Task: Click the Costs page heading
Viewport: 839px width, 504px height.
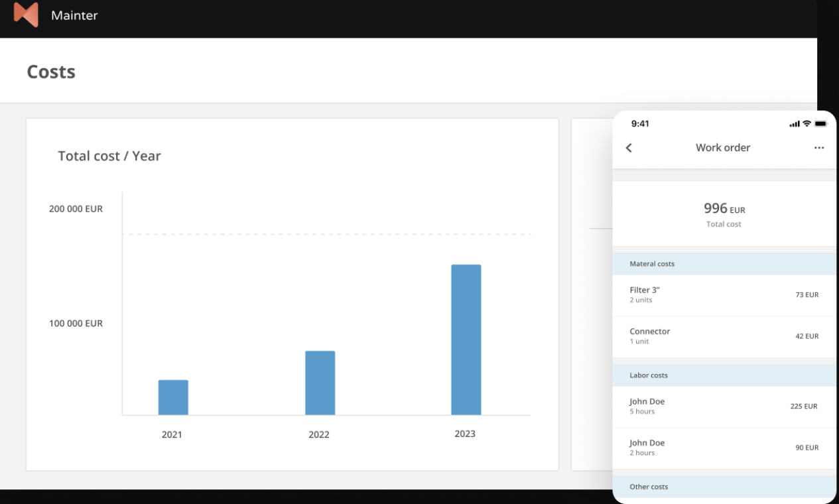Action: coord(51,72)
